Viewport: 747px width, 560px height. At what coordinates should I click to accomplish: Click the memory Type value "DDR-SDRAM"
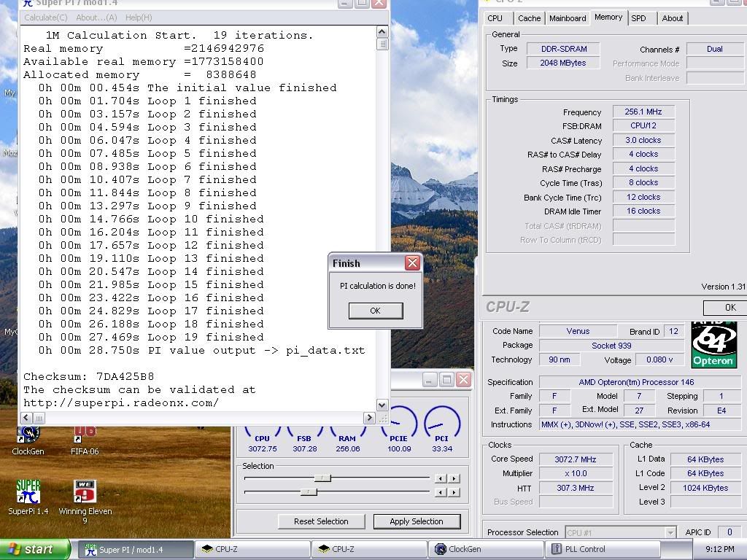pyautogui.click(x=564, y=49)
